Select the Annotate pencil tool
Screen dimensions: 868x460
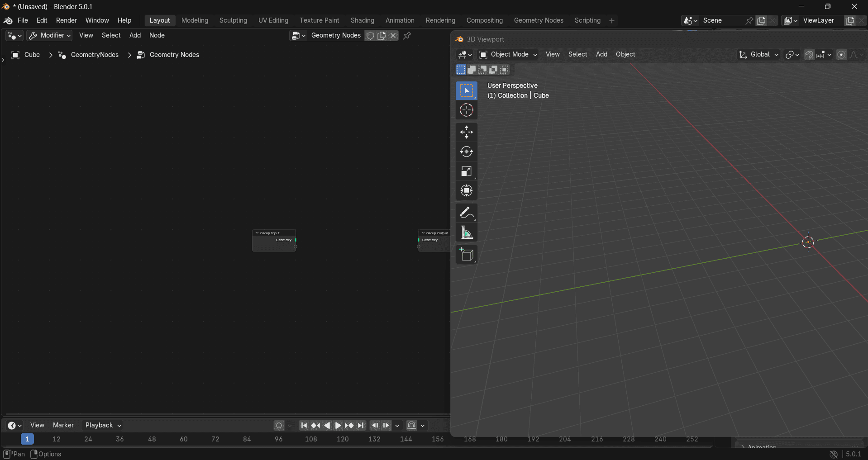(466, 213)
